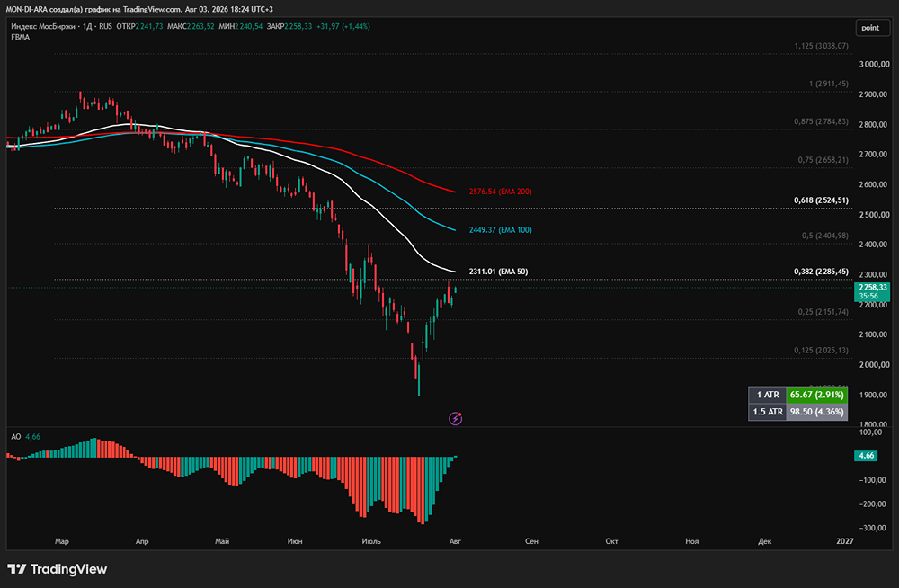
Task: Click the 0,875 (2 784,83) Fibonacci label
Action: click(821, 121)
